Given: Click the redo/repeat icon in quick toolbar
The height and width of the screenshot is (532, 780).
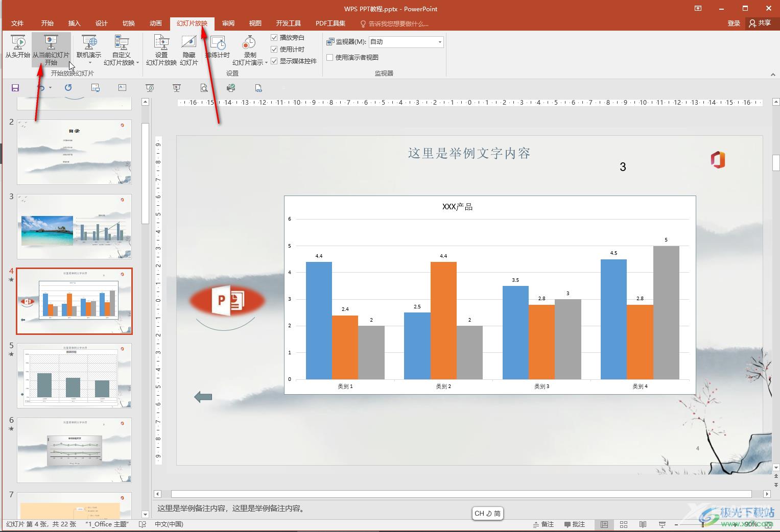Looking at the screenshot, I should [68, 88].
